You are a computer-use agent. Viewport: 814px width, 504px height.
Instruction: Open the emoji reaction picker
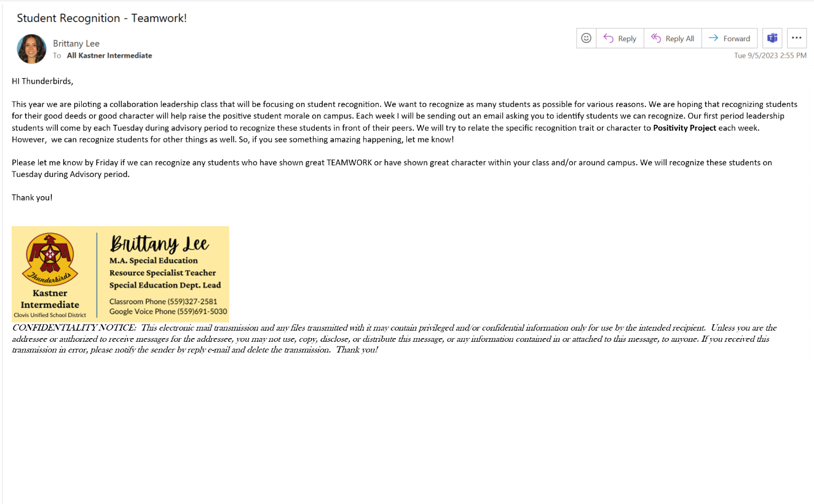[586, 38]
